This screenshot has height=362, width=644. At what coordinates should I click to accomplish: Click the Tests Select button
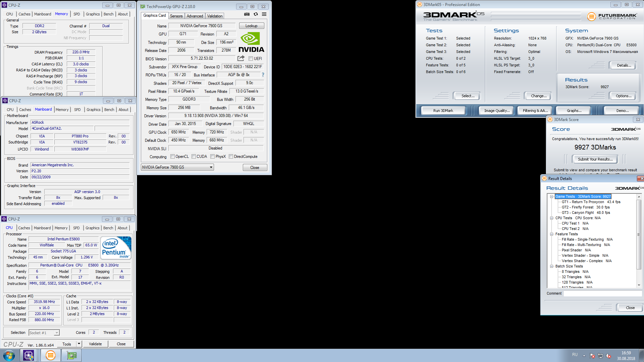pyautogui.click(x=468, y=96)
